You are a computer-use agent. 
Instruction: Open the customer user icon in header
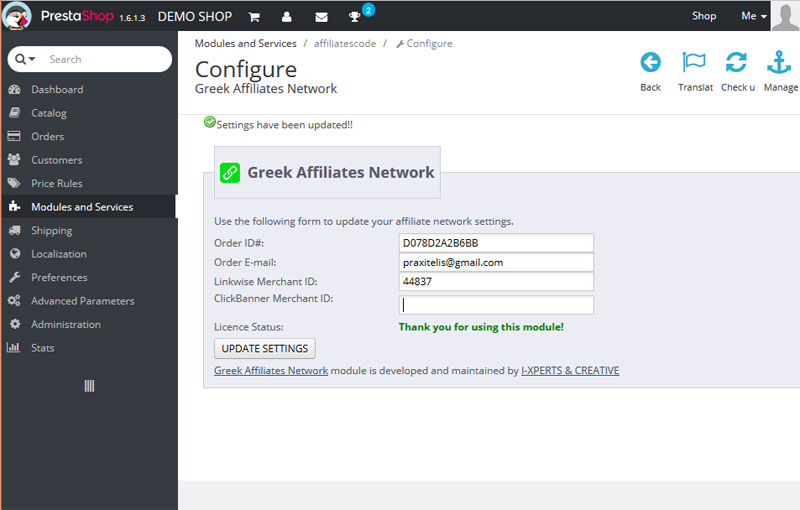(287, 17)
